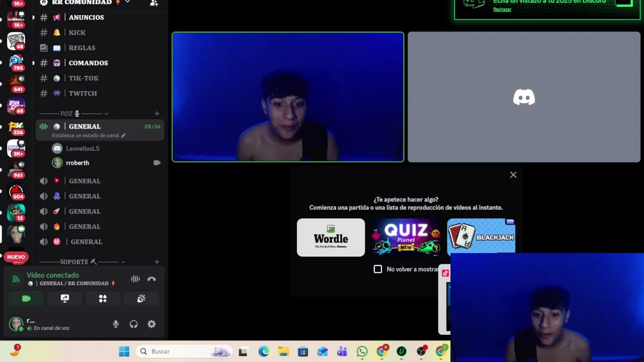Toggle noise suppression waveform icon
Viewport: 644px width, 362px height.
tap(135, 279)
